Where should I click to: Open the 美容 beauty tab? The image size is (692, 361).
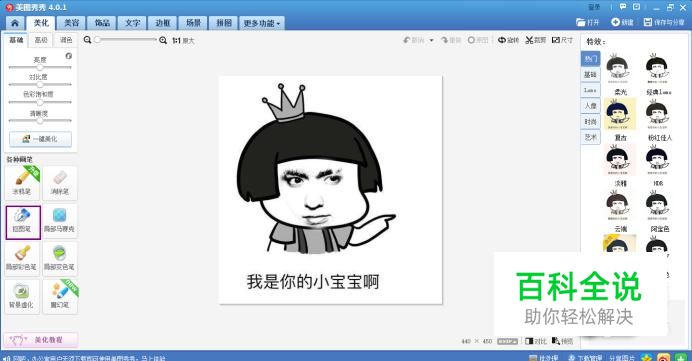(x=71, y=23)
